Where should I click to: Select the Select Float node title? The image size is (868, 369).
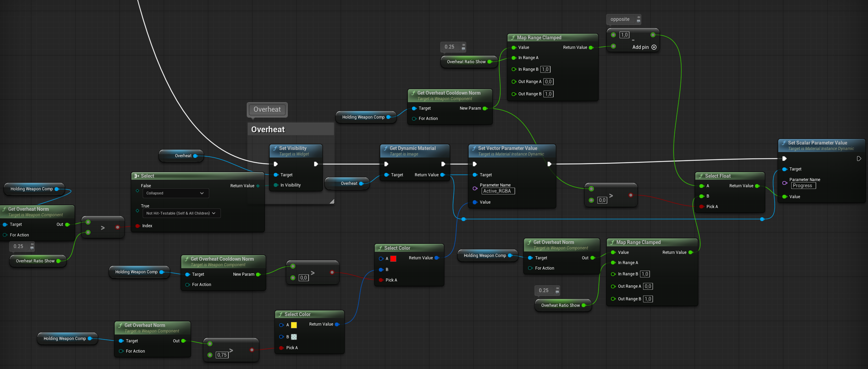pos(717,176)
